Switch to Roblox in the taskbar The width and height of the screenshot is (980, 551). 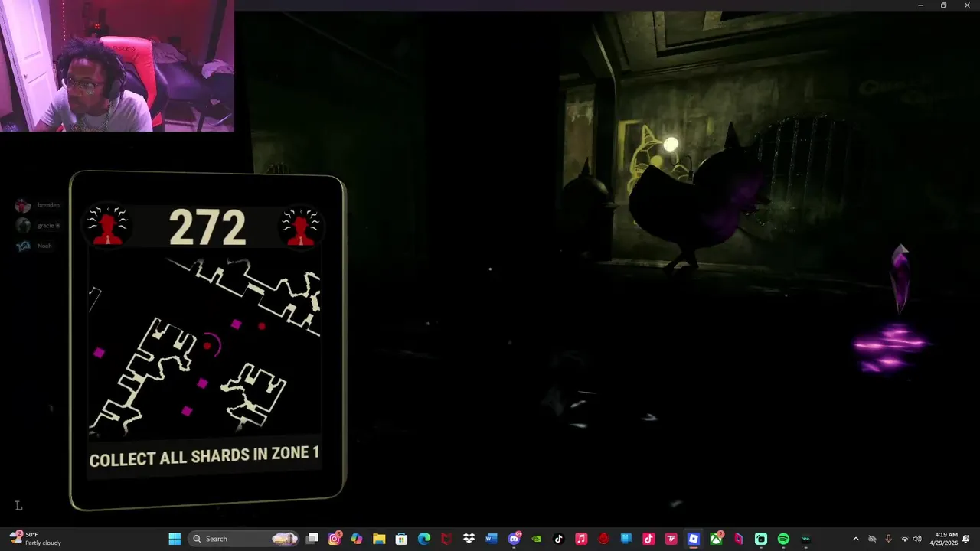694,539
